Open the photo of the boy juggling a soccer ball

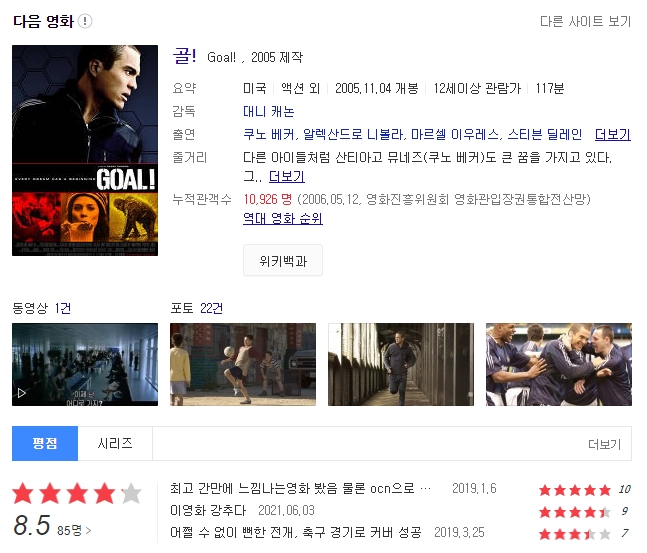[x=243, y=364]
